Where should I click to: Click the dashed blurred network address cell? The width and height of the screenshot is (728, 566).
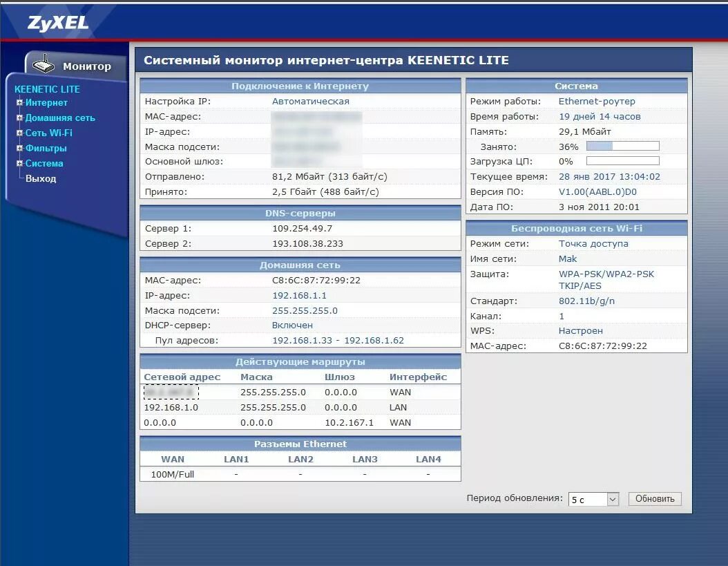(x=171, y=393)
